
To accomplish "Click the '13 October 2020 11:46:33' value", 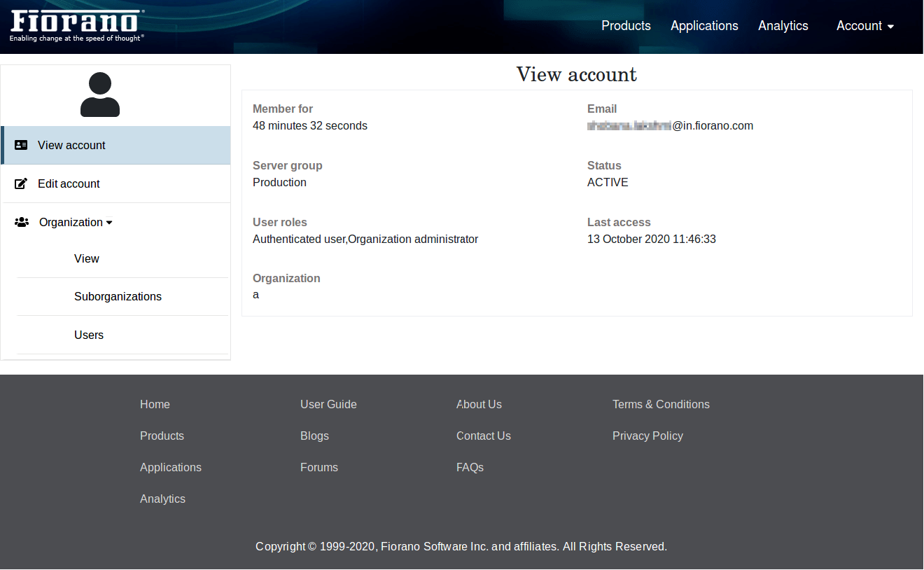I will tap(652, 239).
